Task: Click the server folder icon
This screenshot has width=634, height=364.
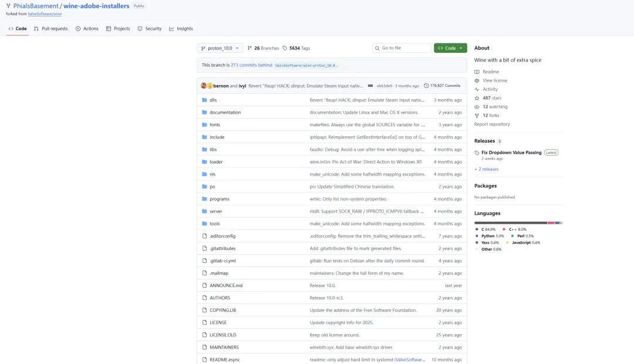Action: point(204,211)
